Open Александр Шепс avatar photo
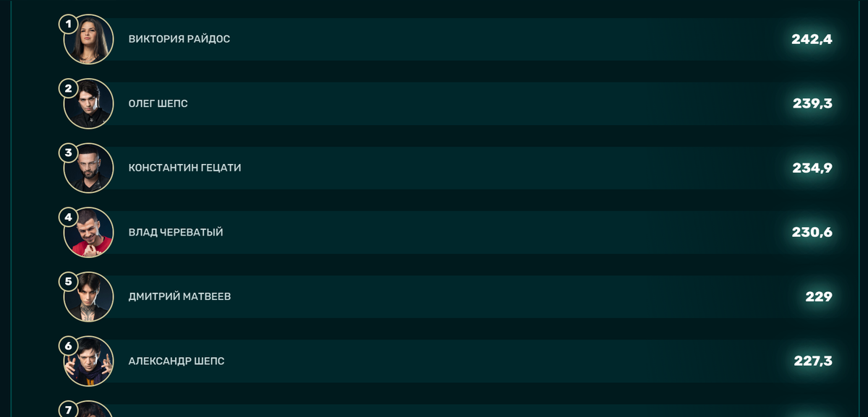This screenshot has height=417, width=868. coord(89,361)
